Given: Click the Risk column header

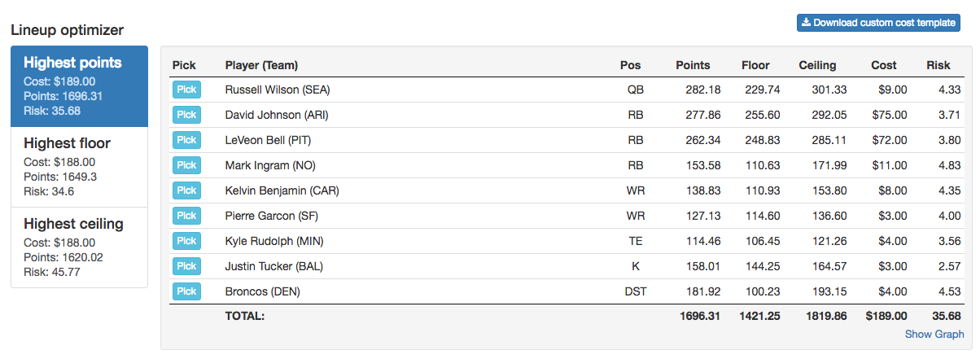Looking at the screenshot, I should click(938, 65).
